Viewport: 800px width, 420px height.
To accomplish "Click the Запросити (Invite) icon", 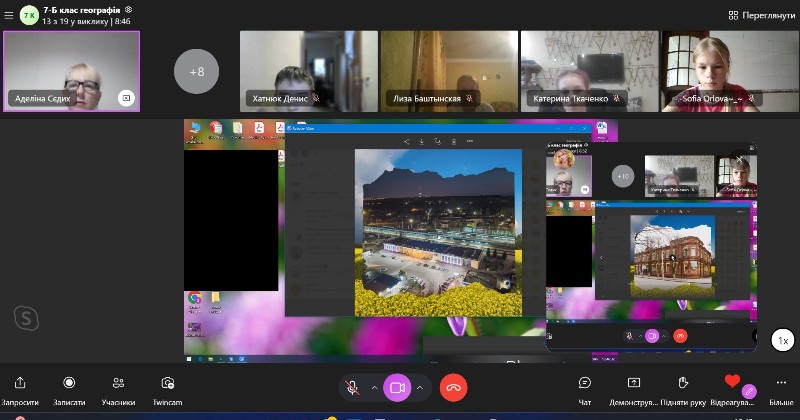I will [x=20, y=384].
